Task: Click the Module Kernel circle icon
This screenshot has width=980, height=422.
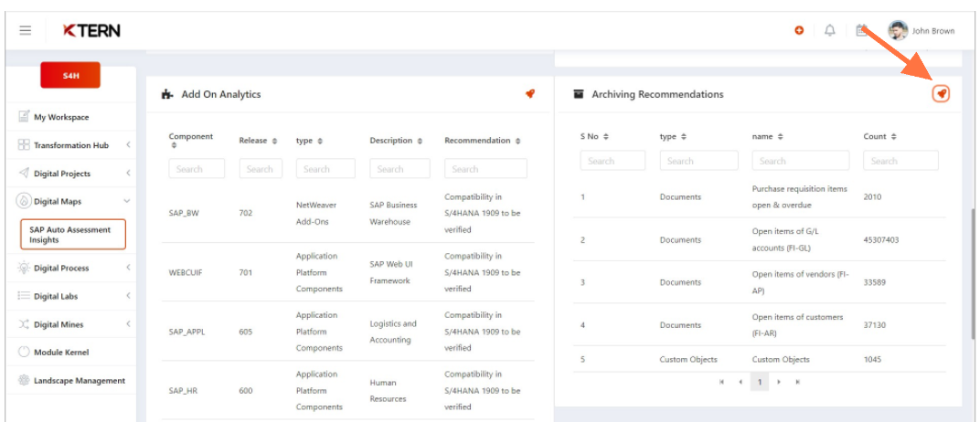Action: 24,352
